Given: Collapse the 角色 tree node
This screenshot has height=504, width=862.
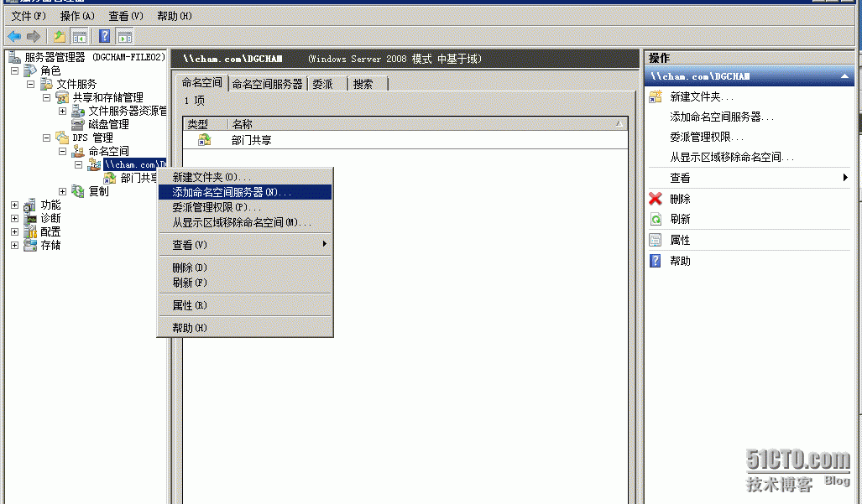Looking at the screenshot, I should [15, 70].
